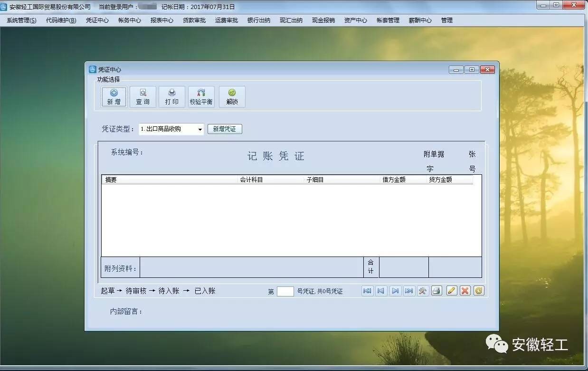Delete voucher with the red X icon

pos(465,291)
